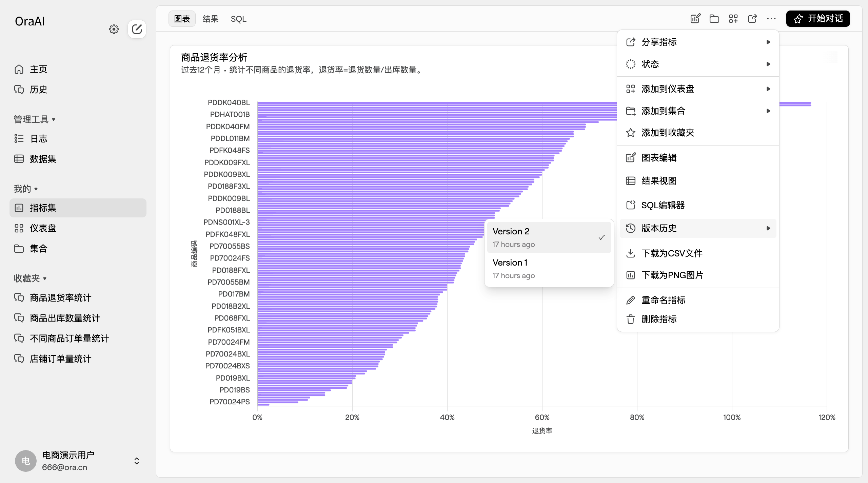Switch to the SQL tab

coord(238,19)
